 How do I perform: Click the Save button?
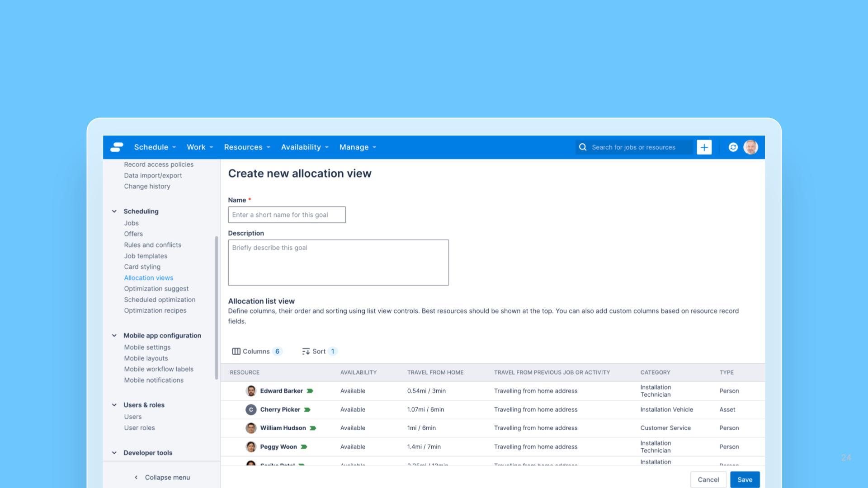click(x=745, y=480)
